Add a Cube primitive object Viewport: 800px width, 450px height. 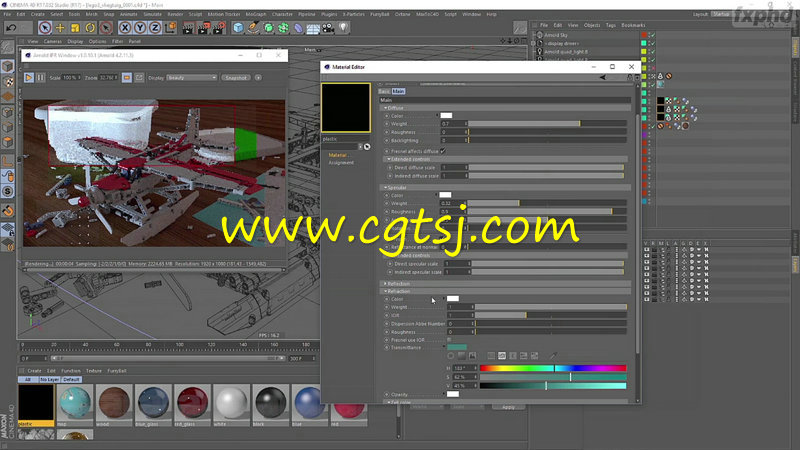point(238,28)
